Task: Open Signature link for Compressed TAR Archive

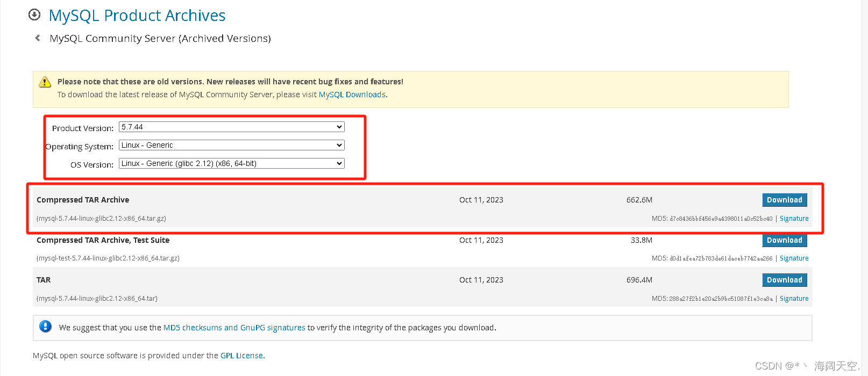Action: 794,219
